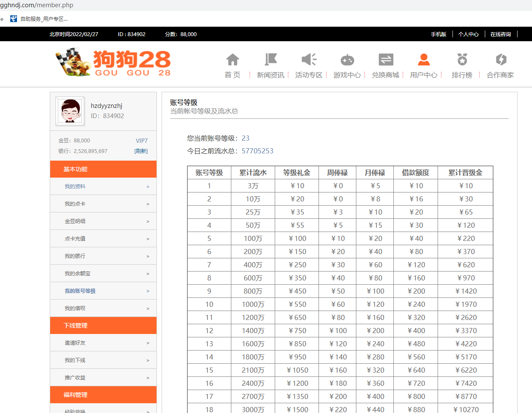Image resolution: width=532 pixels, height=413 pixels.
Task: Open 合作商家 partner icon
Action: [501, 59]
